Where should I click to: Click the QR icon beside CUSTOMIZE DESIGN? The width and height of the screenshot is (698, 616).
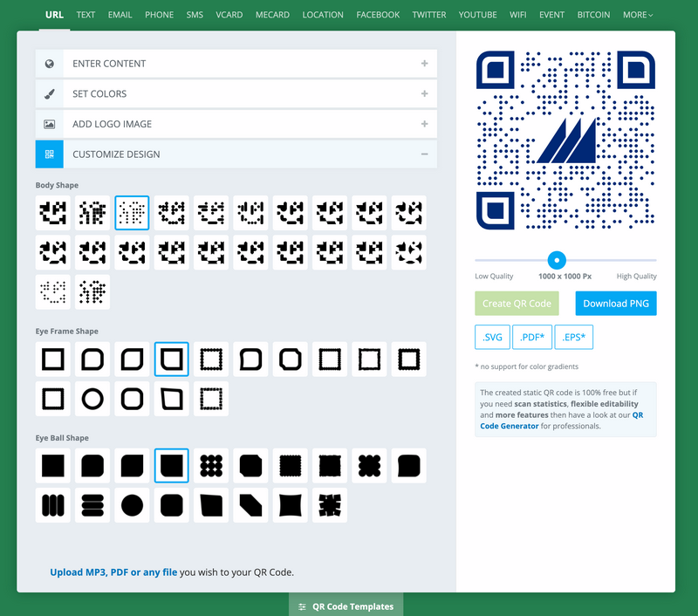[x=50, y=154]
